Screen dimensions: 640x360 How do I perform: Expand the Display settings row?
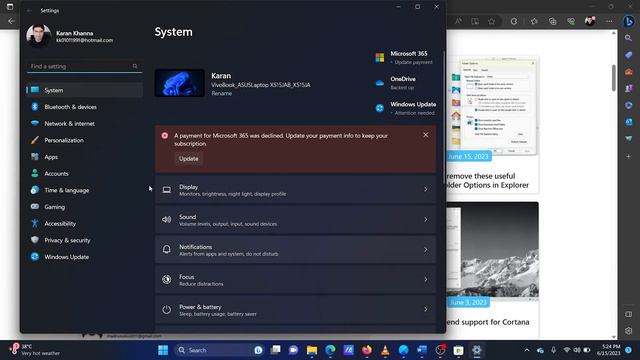pyautogui.click(x=296, y=190)
